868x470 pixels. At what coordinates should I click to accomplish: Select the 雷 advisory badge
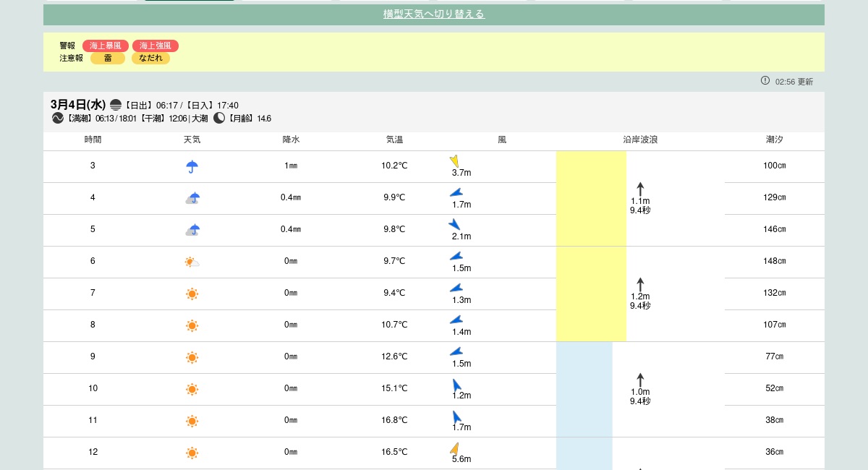tap(108, 58)
